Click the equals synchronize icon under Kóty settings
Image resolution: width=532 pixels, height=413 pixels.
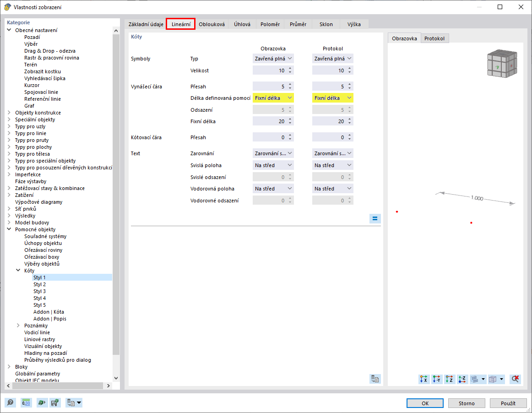(x=375, y=218)
